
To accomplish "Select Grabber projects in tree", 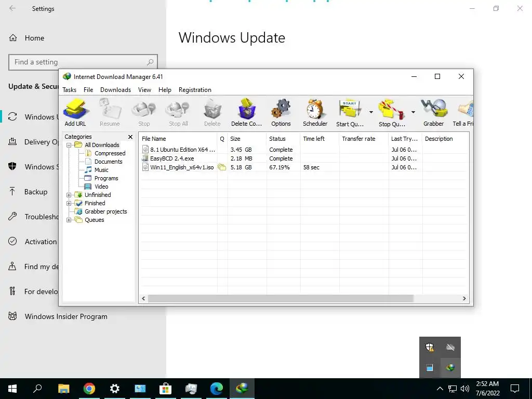I will [101, 212].
